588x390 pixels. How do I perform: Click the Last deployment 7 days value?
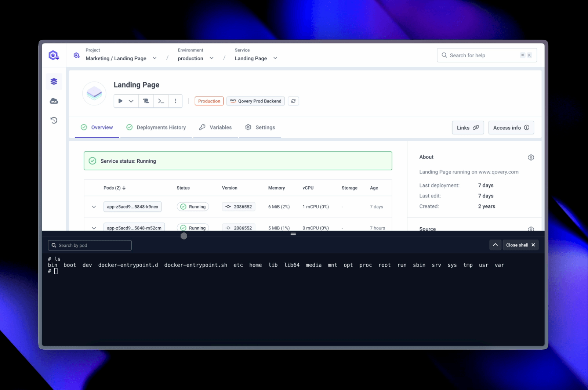pos(486,185)
